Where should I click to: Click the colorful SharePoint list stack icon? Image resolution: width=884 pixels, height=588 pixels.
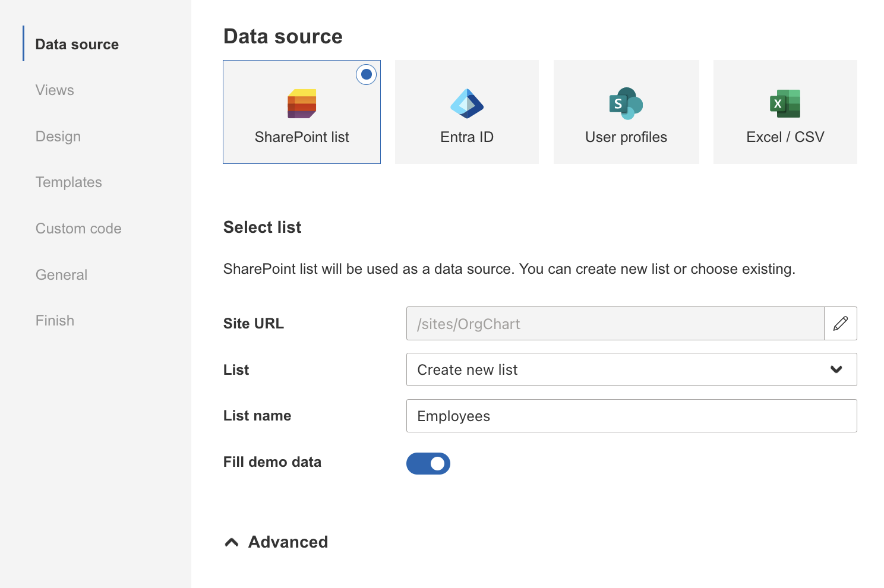(x=301, y=103)
